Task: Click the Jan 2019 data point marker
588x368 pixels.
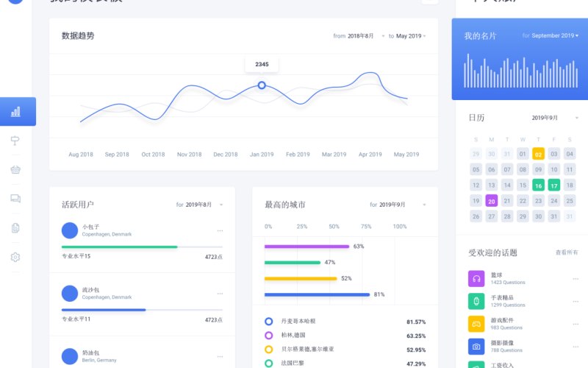Action: (262, 85)
